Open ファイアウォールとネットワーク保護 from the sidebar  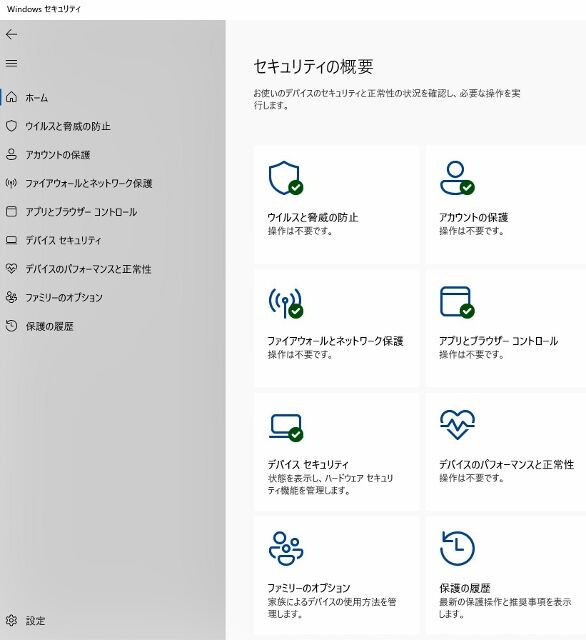click(89, 183)
